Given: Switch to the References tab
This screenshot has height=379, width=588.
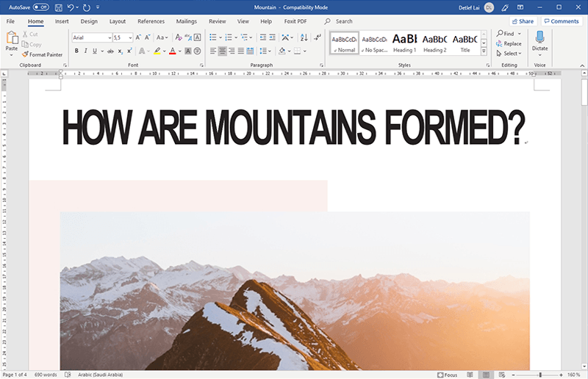Looking at the screenshot, I should (x=151, y=21).
